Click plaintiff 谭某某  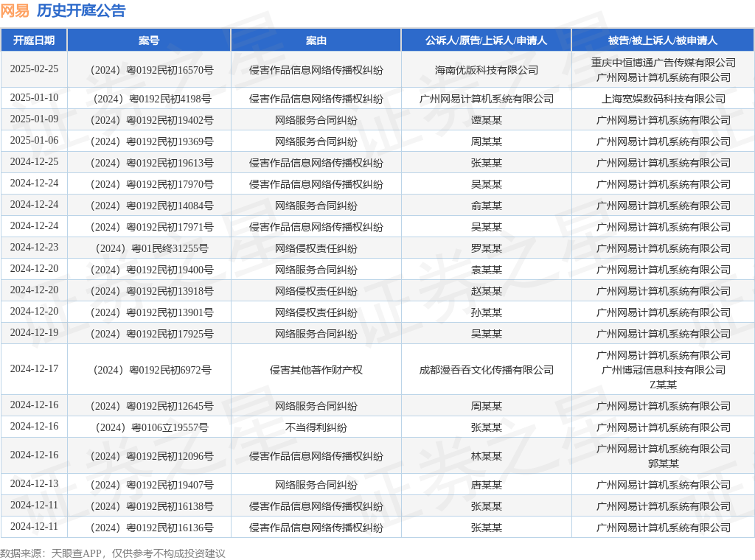[x=487, y=120]
